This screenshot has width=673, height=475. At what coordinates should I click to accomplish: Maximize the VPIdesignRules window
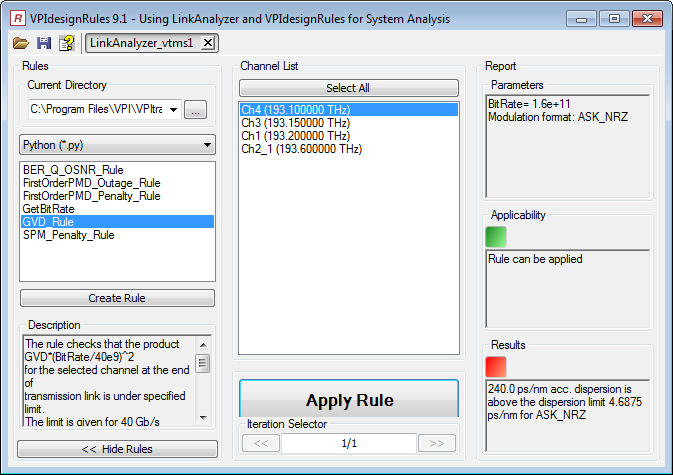614,19
